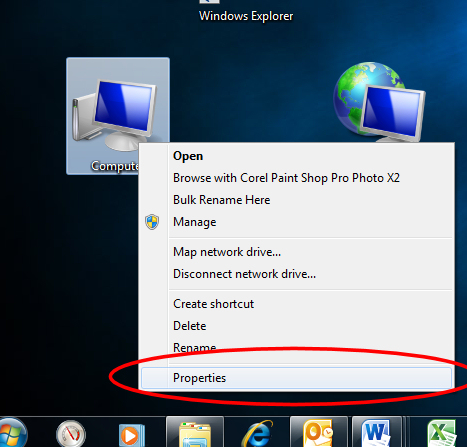
Task: Click the gauge icon on taskbar
Action: pyautogui.click(x=71, y=434)
